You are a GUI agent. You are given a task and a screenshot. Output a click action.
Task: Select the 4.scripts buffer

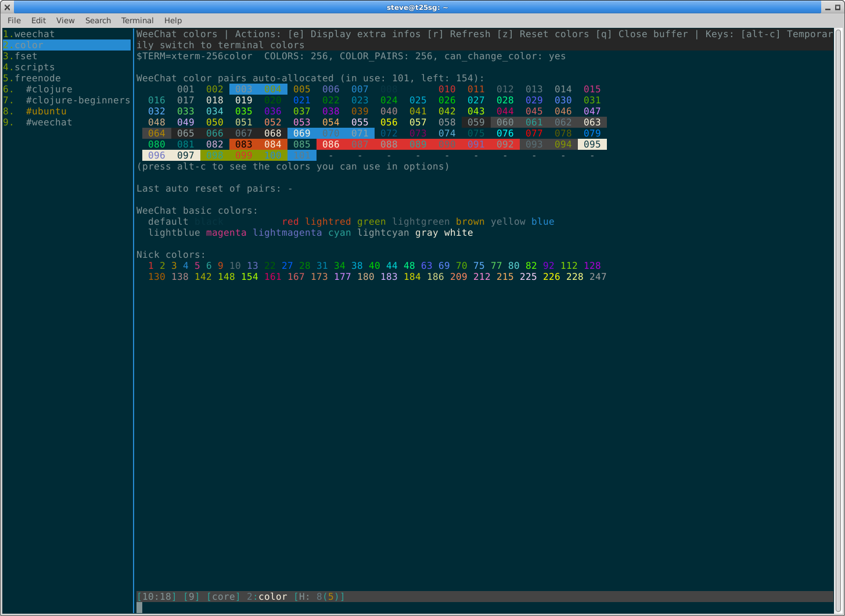[x=29, y=67]
